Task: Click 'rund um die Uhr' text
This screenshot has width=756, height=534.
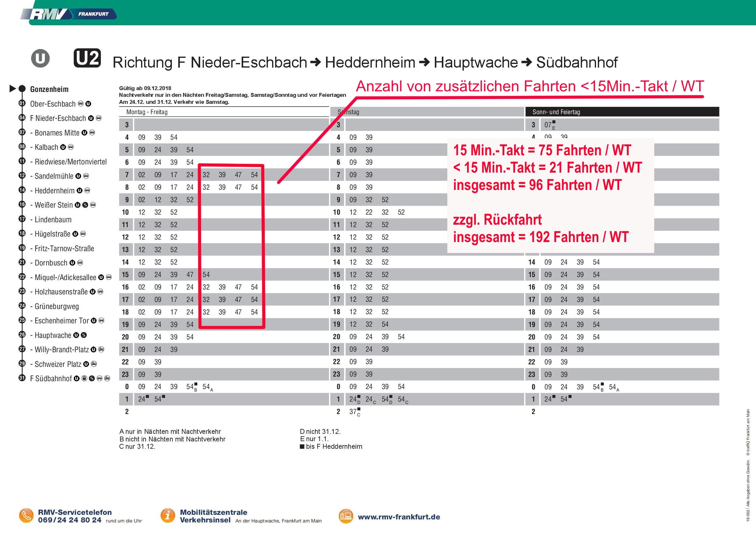Action: coord(124,521)
